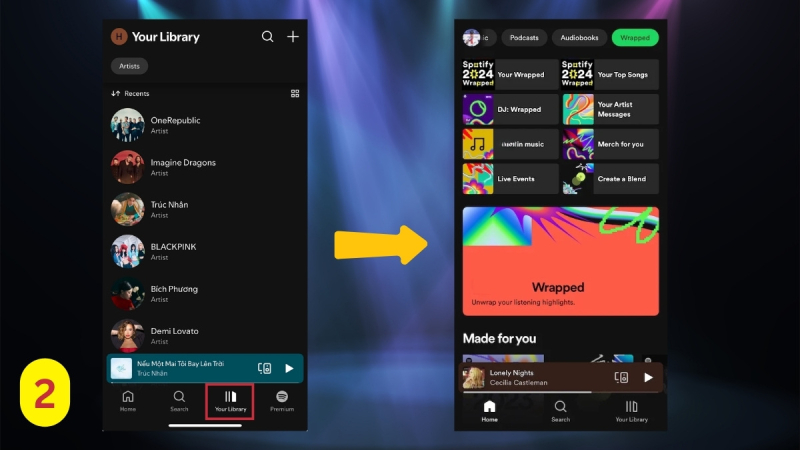
Task: Toggle the Artists filter chip
Action: click(x=129, y=66)
